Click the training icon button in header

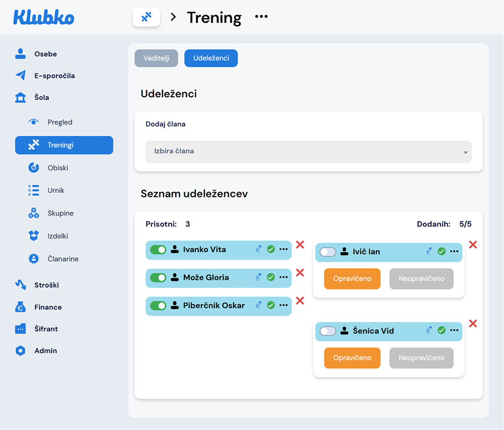coord(146,17)
